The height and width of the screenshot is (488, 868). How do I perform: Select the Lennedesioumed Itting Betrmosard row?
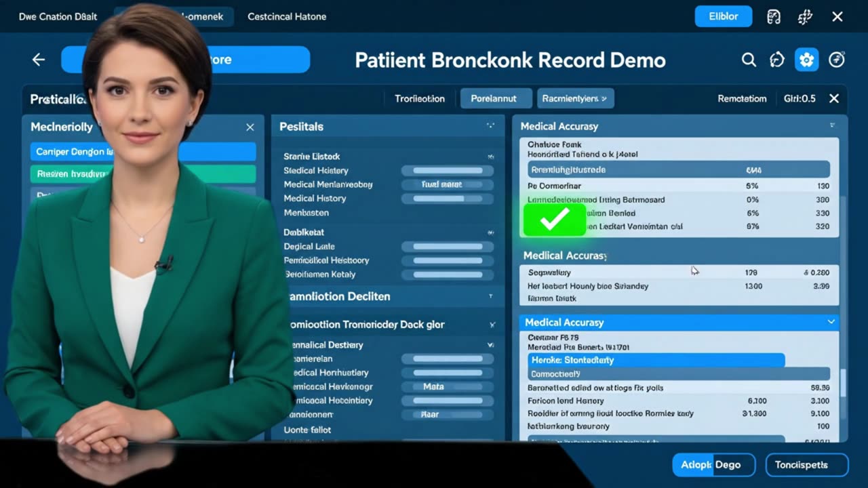point(678,200)
